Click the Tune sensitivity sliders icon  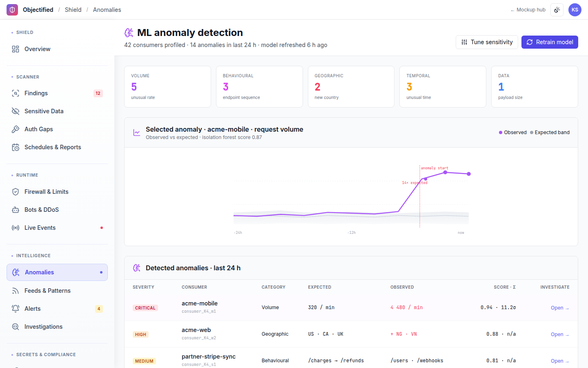point(464,42)
